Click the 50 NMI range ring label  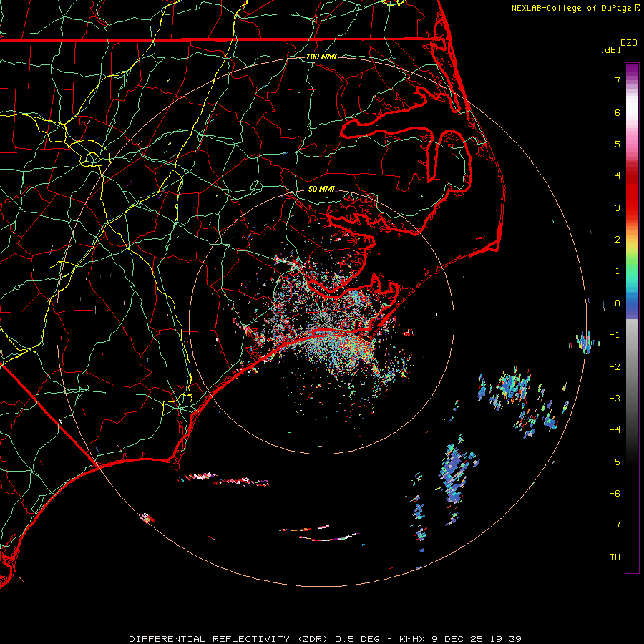pyautogui.click(x=321, y=189)
